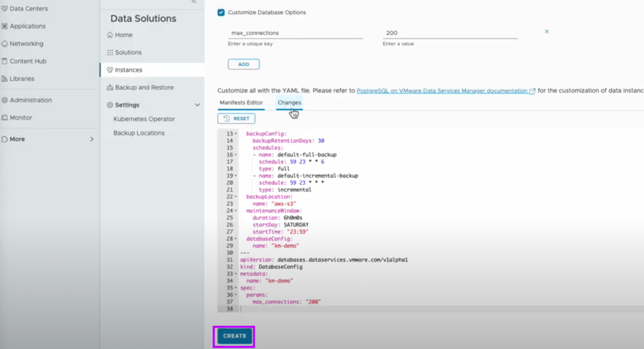Collapse the Settings section chevron
The height and width of the screenshot is (349, 644).
tap(197, 105)
